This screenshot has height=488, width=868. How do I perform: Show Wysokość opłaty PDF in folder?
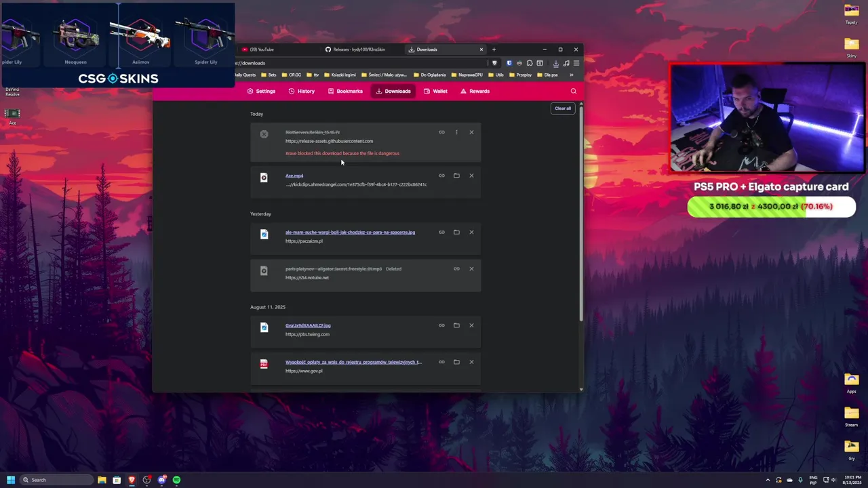456,362
